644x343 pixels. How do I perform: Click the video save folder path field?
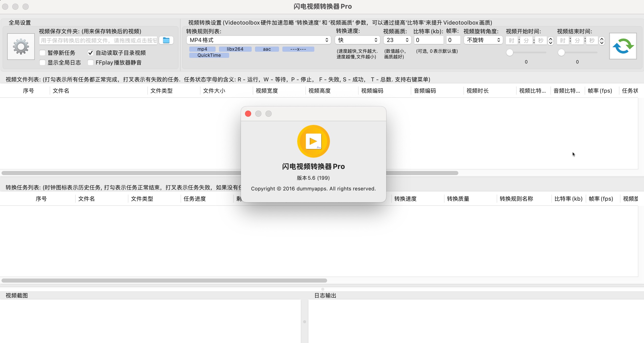pyautogui.click(x=98, y=40)
